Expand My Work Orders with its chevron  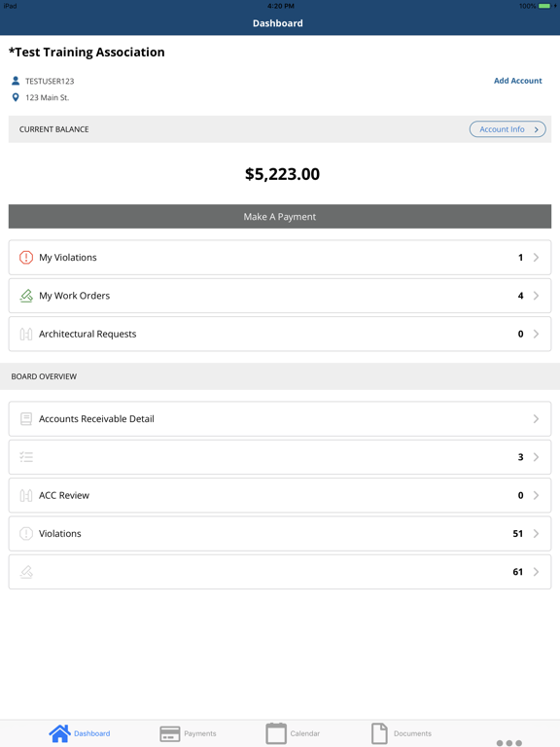click(x=537, y=296)
